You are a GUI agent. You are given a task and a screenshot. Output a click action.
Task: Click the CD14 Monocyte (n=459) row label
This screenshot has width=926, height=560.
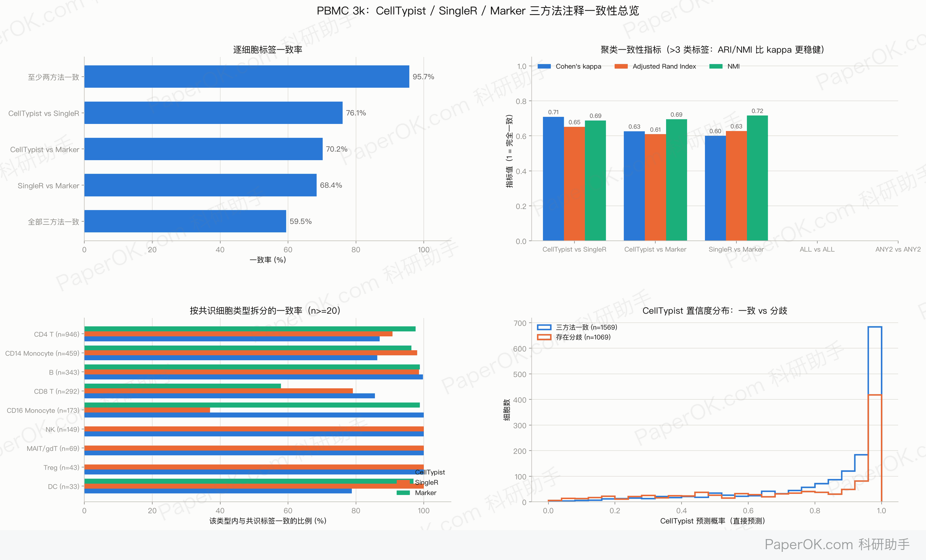[42, 353]
